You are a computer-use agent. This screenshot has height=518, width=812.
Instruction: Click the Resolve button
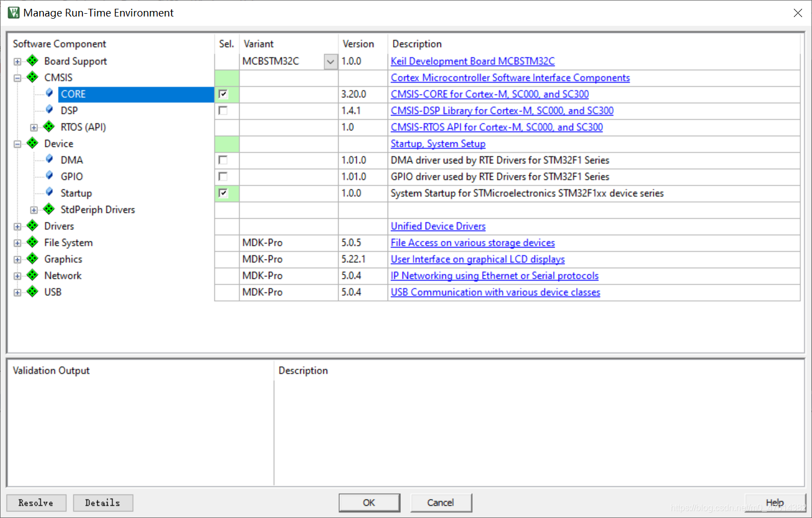tap(36, 503)
